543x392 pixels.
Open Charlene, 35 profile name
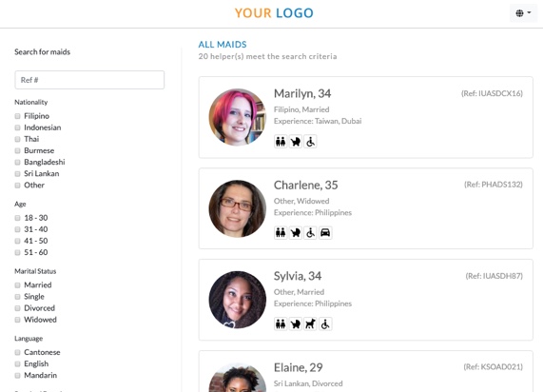pyautogui.click(x=306, y=186)
